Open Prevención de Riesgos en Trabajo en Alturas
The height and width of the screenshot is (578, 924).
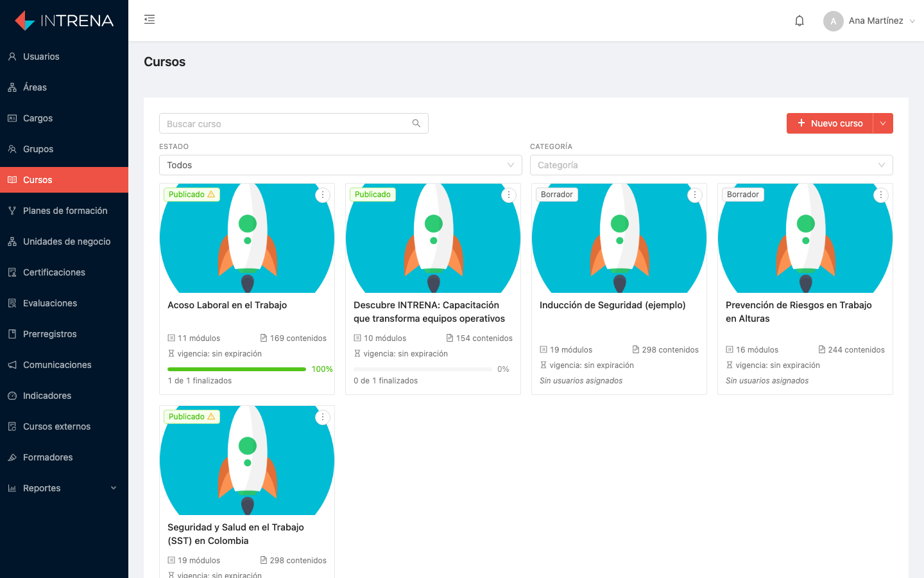click(799, 311)
